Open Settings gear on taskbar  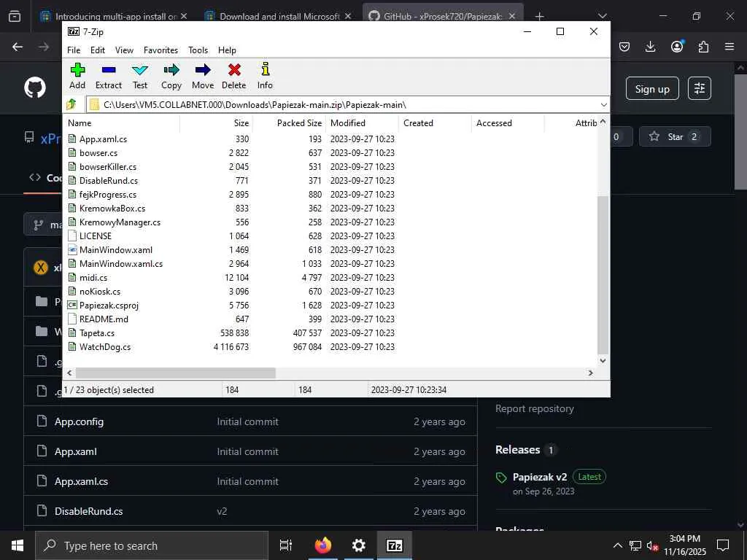358,545
